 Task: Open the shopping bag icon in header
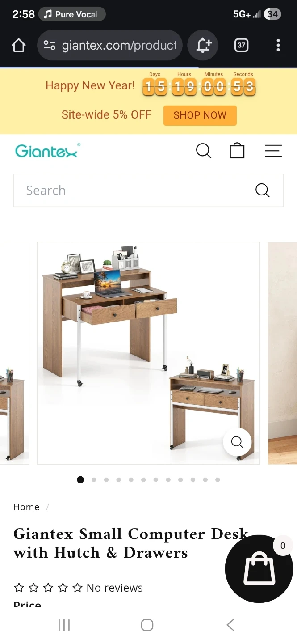click(237, 151)
